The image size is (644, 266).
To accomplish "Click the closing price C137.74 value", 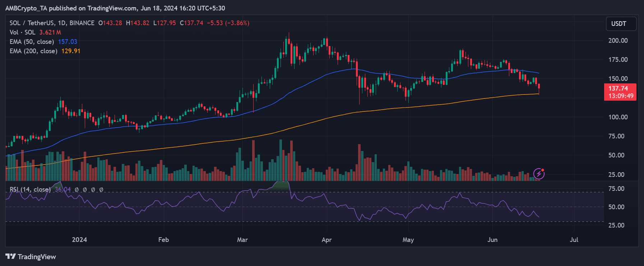I will (191, 23).
